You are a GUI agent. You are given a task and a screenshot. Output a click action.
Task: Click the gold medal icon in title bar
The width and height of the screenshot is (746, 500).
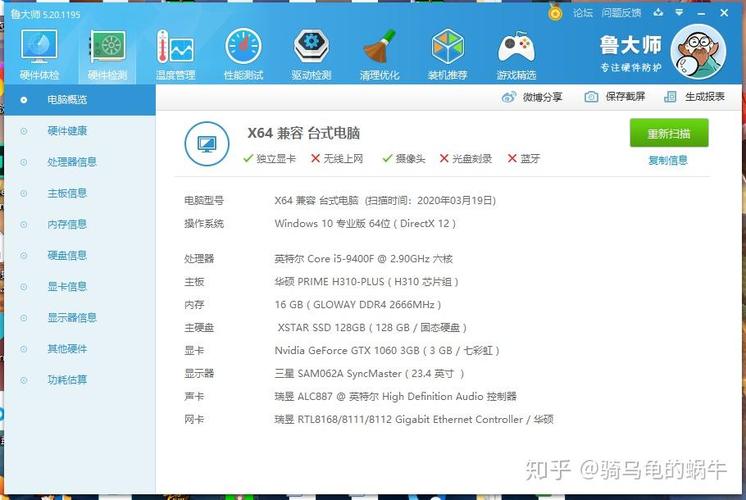click(555, 12)
